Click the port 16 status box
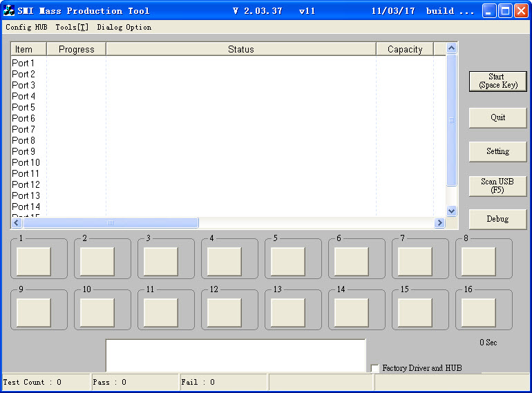 coord(479,312)
